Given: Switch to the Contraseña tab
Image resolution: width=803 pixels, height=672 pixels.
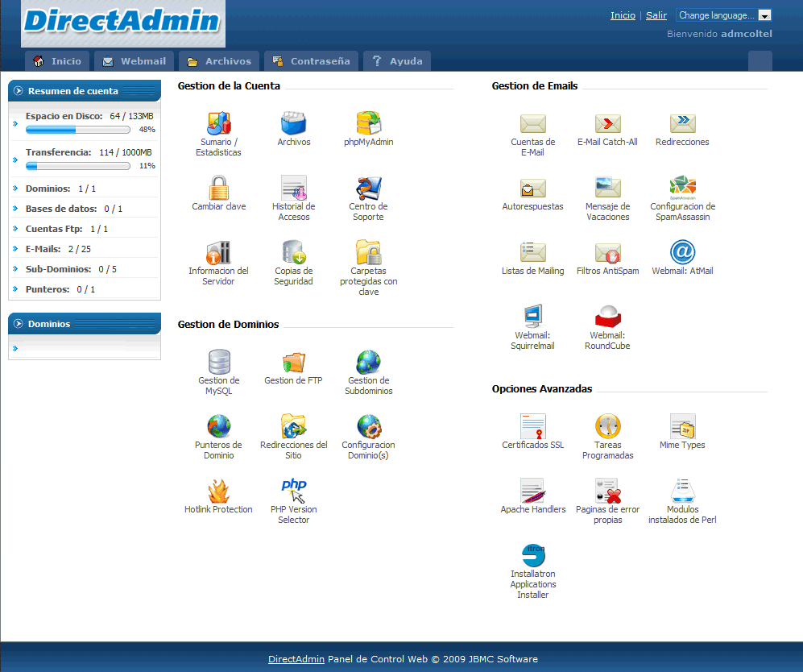Looking at the screenshot, I should point(312,61).
